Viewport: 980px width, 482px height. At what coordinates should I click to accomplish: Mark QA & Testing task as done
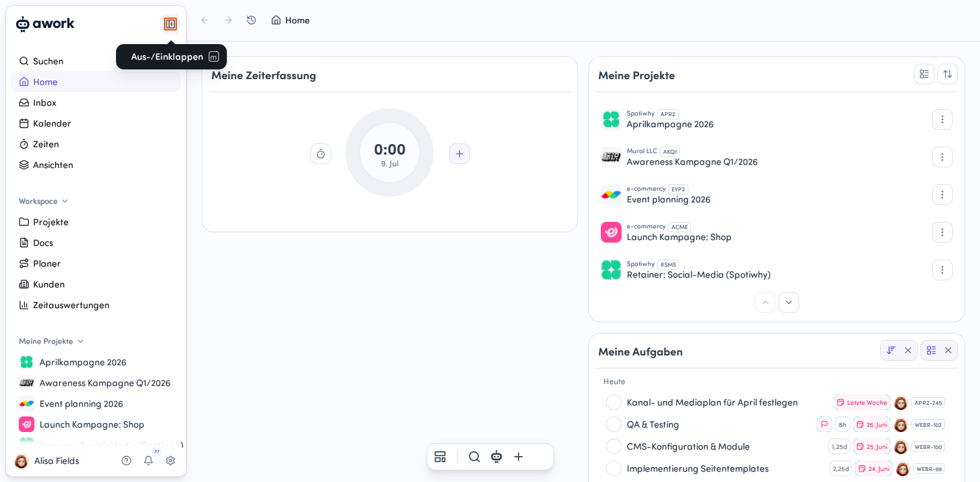(x=614, y=424)
